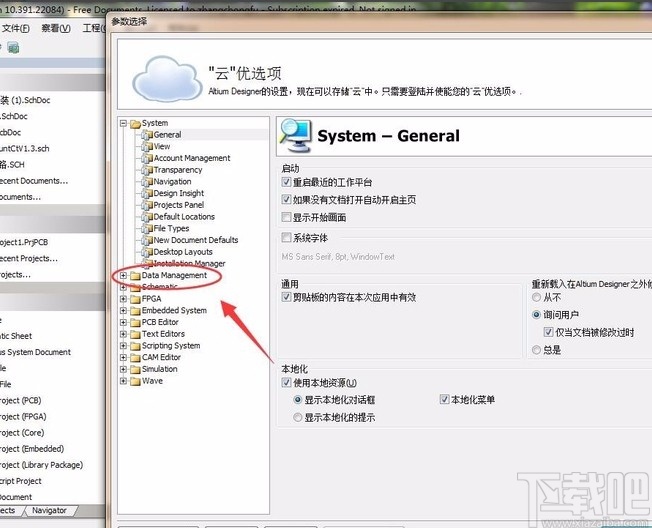The height and width of the screenshot is (528, 652).
Task: Expand the Data Management node
Action: (123, 276)
